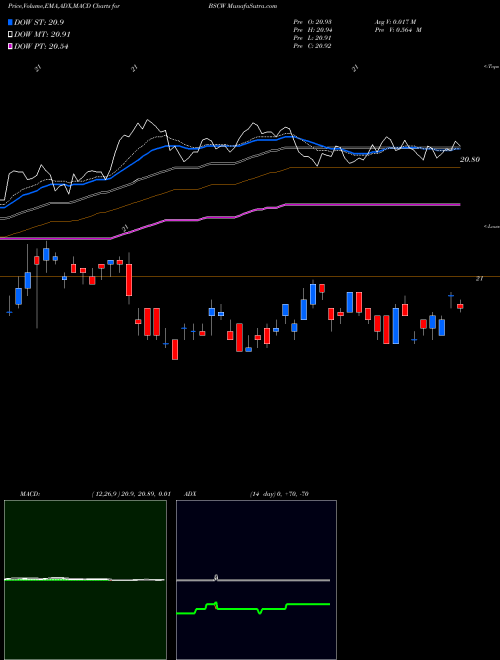This screenshot has height=660, width=500.
Task: Click the 'Avg V: 0.017 M' value
Action: click(396, 22)
